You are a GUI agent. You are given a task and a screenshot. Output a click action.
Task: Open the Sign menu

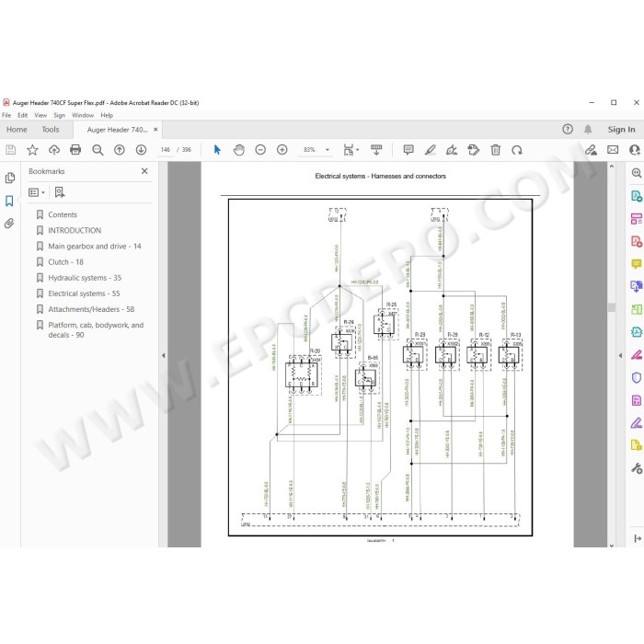(x=60, y=115)
